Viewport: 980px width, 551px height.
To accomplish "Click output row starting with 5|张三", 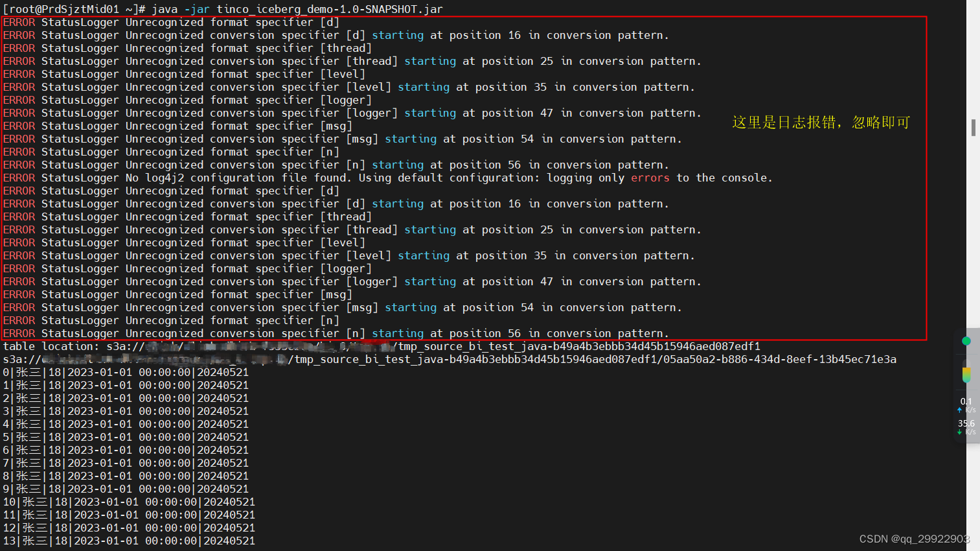I will (x=126, y=437).
